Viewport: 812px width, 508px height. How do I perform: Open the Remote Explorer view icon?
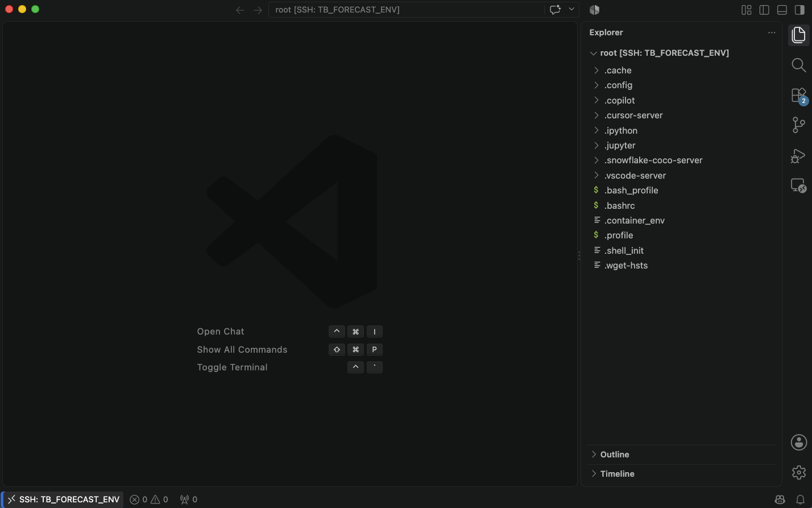pyautogui.click(x=798, y=185)
